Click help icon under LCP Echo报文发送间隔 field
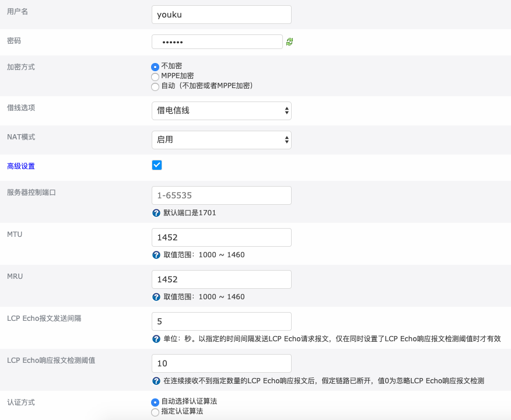Screen dimensions: 511x420 pos(156,339)
